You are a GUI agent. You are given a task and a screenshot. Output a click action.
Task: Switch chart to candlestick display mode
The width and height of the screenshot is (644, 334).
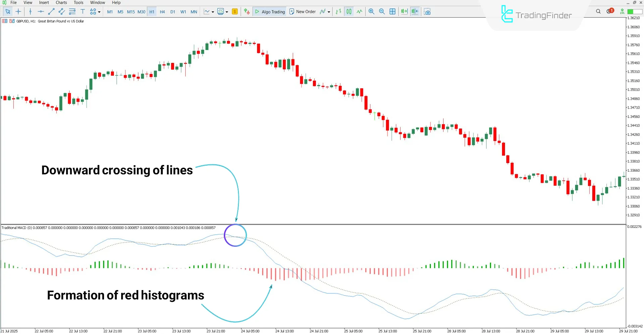(349, 12)
